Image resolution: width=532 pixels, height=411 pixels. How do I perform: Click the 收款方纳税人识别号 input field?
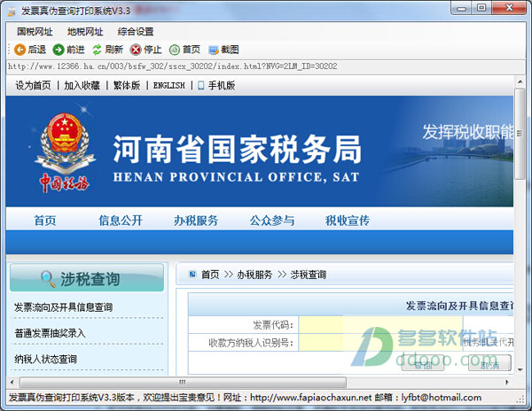point(380,343)
